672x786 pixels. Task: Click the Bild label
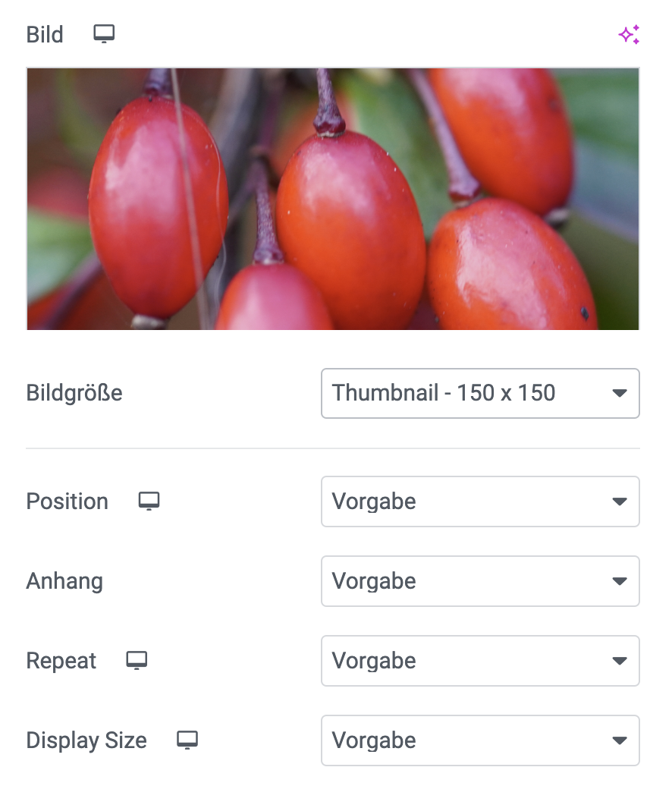[45, 35]
